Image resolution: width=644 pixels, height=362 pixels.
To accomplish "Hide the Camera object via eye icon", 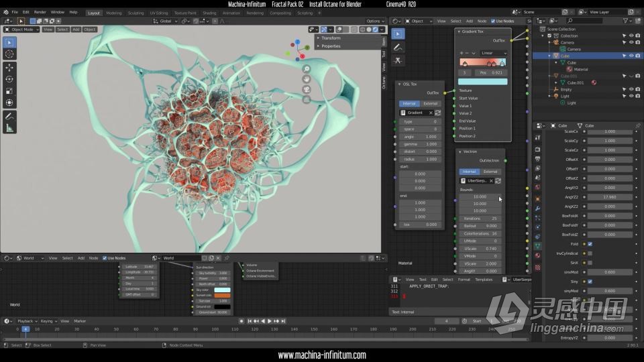I will [631, 42].
